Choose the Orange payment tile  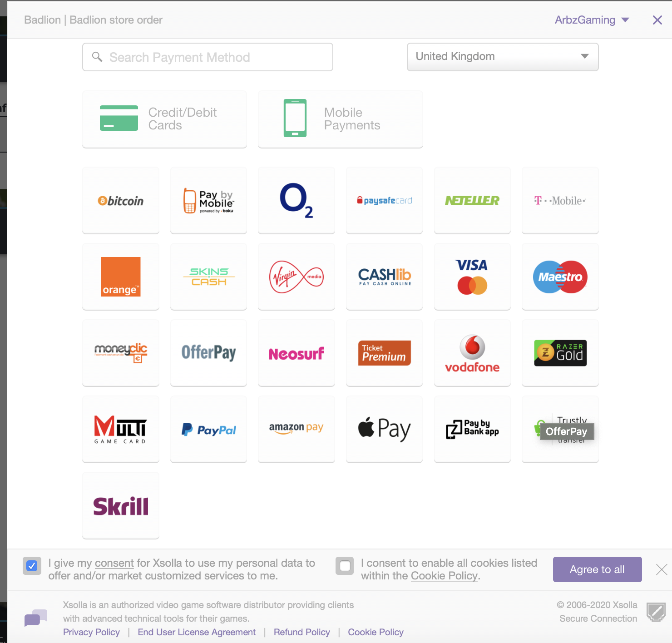click(121, 277)
